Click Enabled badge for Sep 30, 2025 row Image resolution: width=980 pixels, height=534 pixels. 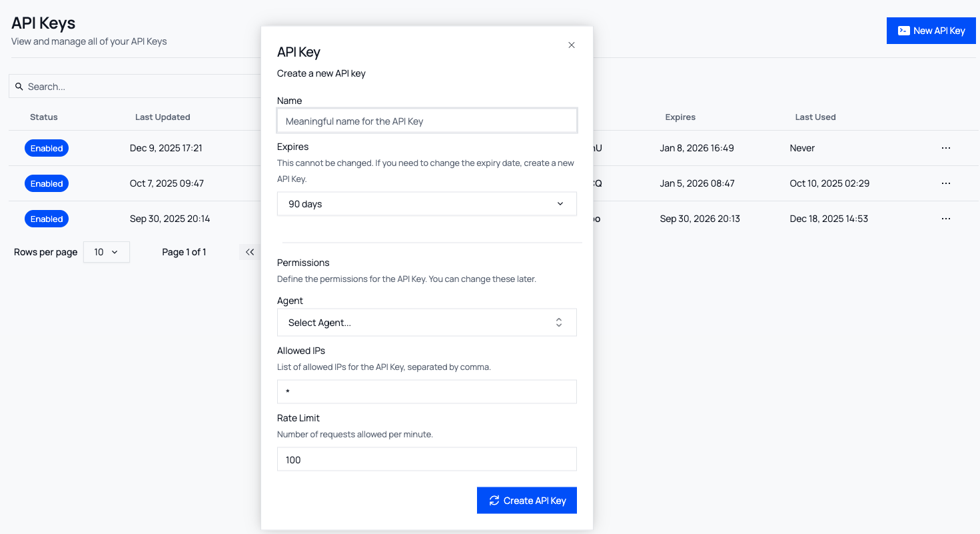coord(47,219)
